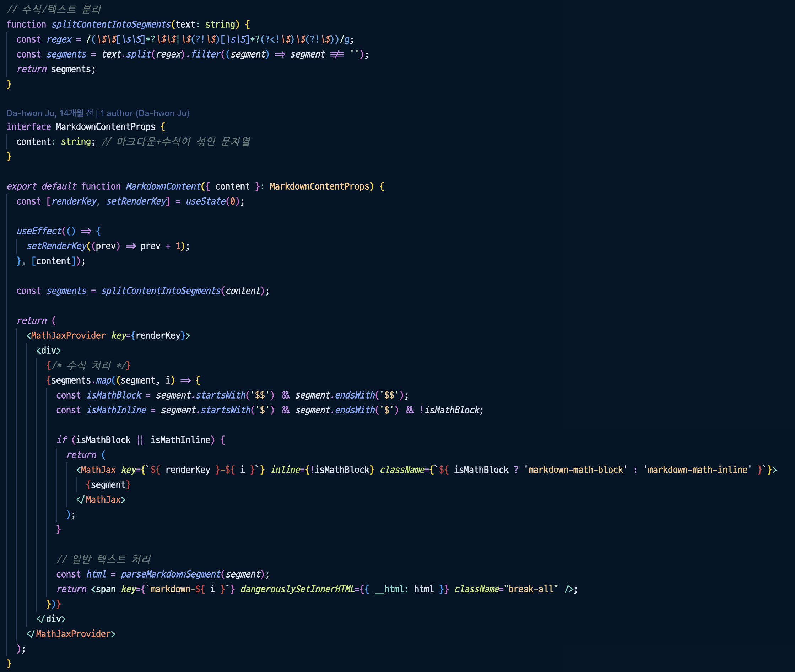Click the 'markdown-math-inline' string literal
Image resolution: width=795 pixels, height=672 pixels.
(x=697, y=470)
